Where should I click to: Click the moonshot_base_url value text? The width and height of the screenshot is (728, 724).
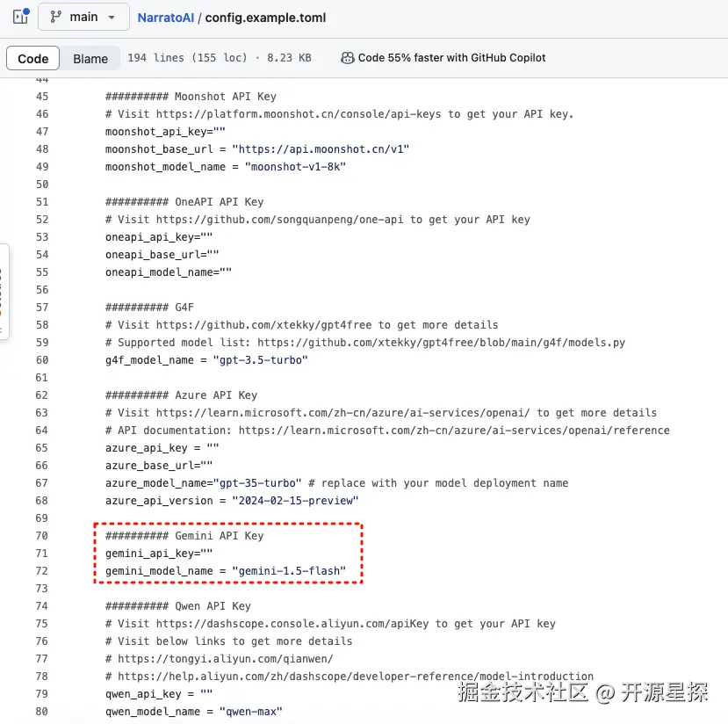click(x=321, y=149)
